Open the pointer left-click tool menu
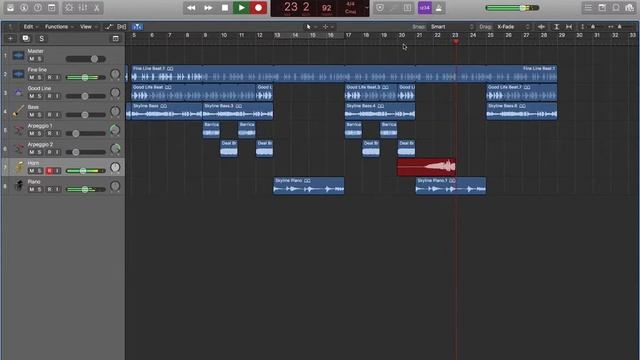The image size is (640, 360). pos(310,27)
